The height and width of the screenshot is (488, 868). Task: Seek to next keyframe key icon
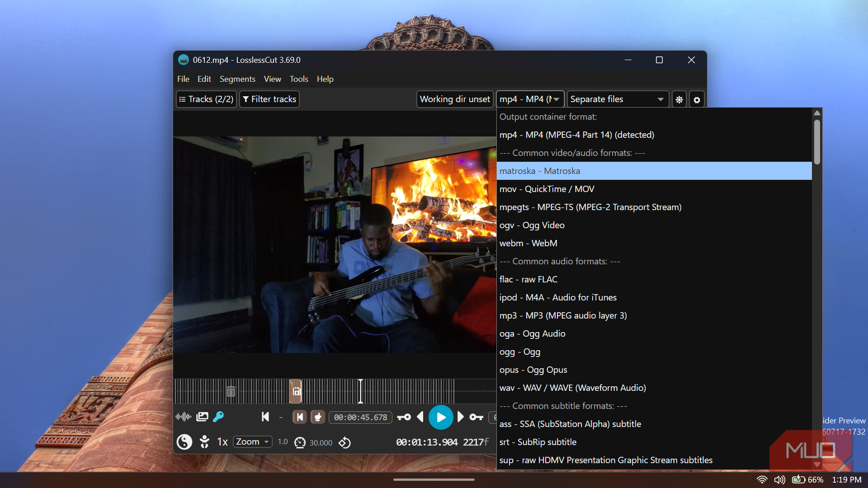tap(476, 417)
